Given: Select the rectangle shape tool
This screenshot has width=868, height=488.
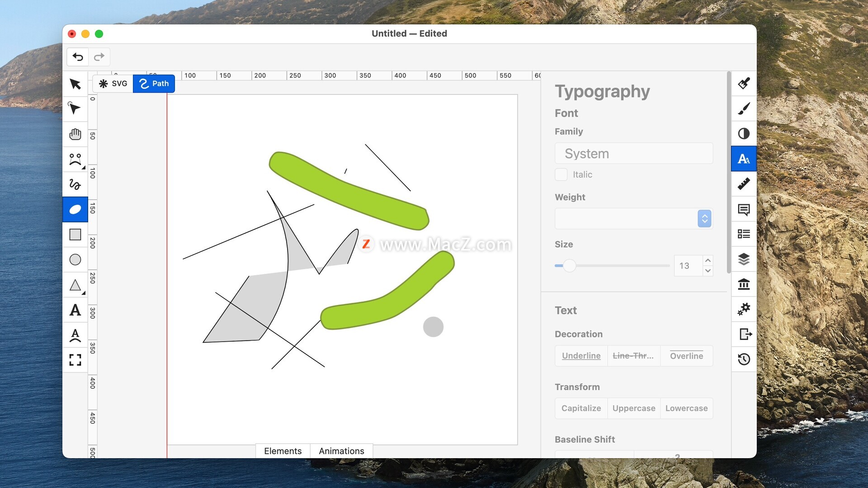Looking at the screenshot, I should pos(75,235).
